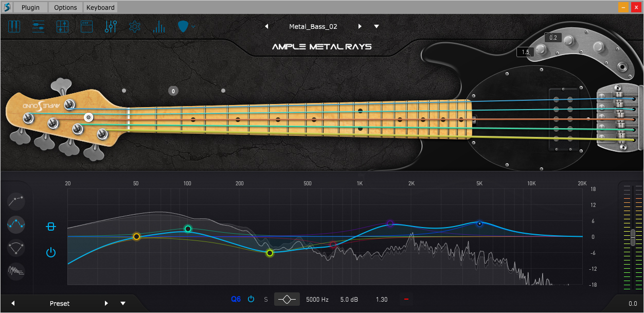Open the Keyboard menu
Image resolution: width=644 pixels, height=313 pixels.
(x=100, y=7)
